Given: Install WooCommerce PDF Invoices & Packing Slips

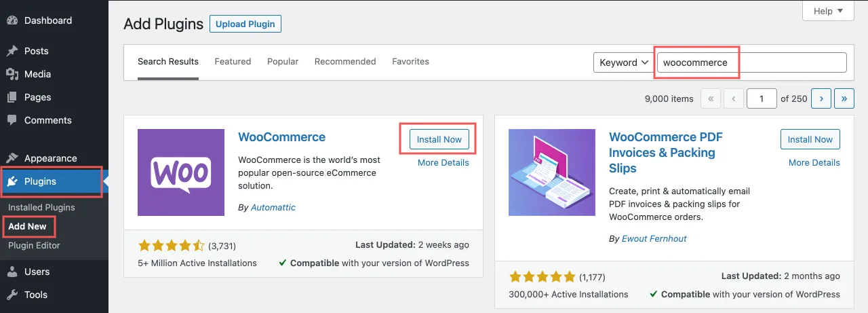Looking at the screenshot, I should 810,139.
